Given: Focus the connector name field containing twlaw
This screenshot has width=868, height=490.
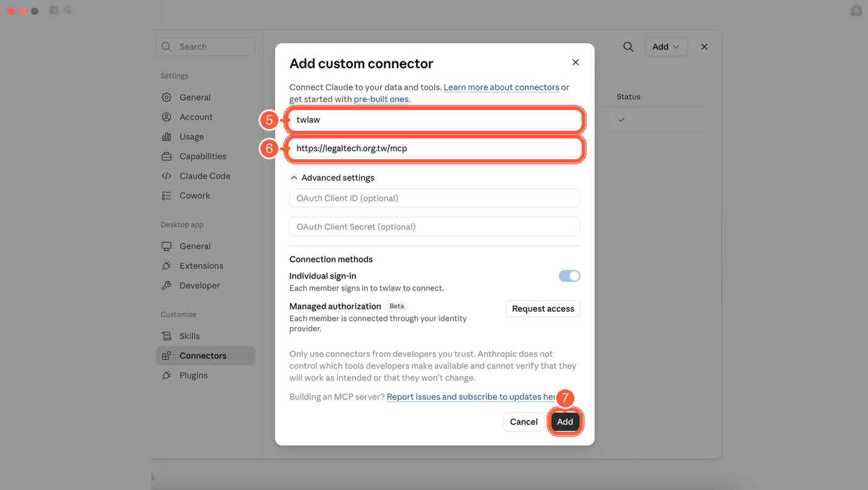Looking at the screenshot, I should [x=435, y=120].
